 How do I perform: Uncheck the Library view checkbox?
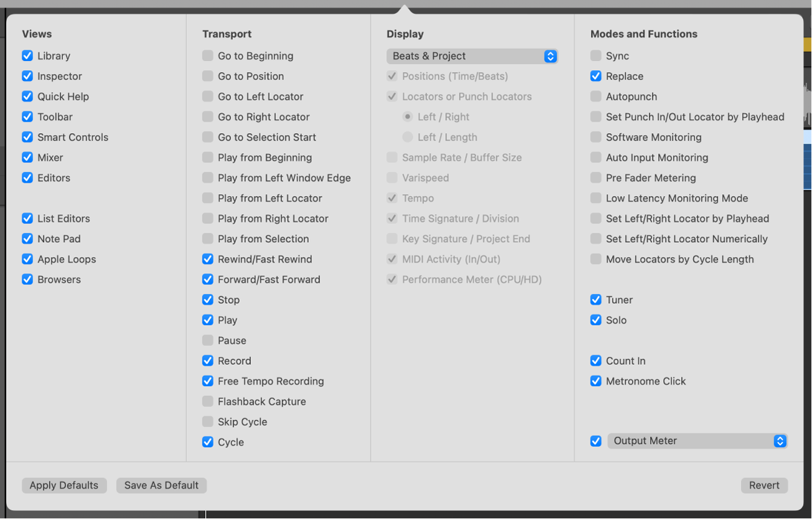(x=27, y=55)
